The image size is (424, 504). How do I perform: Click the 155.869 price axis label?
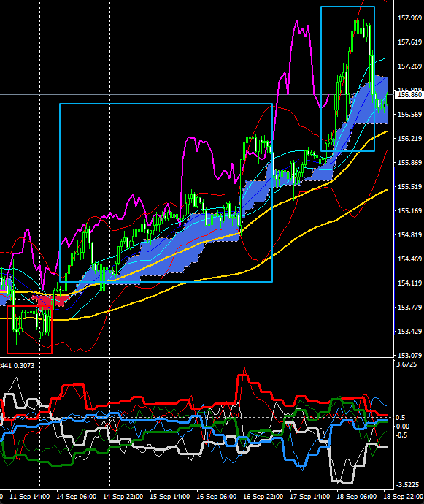click(409, 163)
